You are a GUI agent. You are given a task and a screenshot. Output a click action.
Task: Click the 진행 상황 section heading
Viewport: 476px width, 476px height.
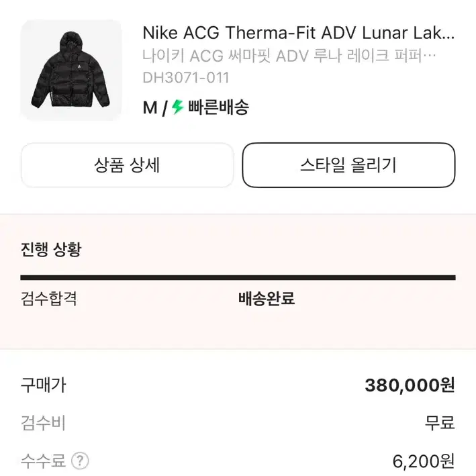pos(51,250)
